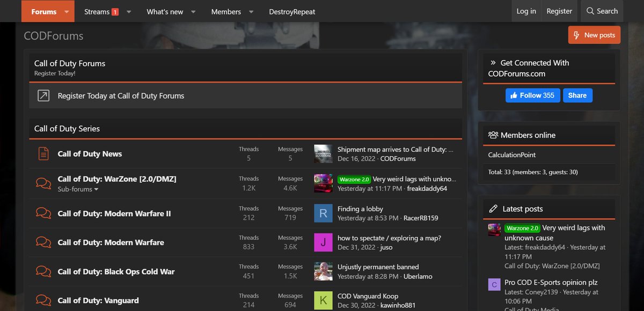
Task: Click Warzone 2.0 tag in forum list
Action: click(x=354, y=179)
